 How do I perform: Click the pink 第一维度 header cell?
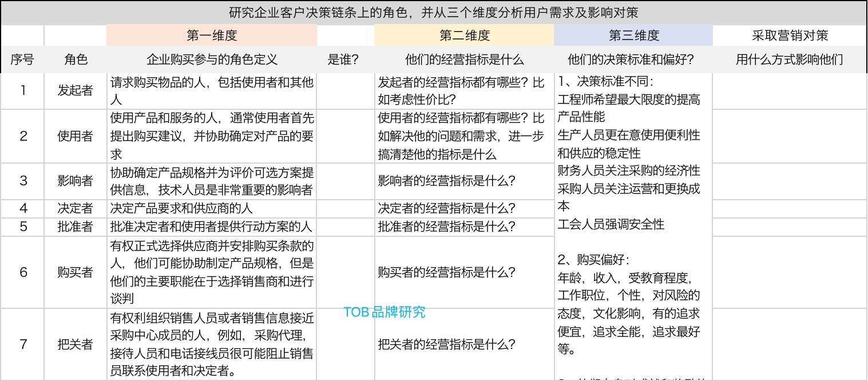(211, 35)
